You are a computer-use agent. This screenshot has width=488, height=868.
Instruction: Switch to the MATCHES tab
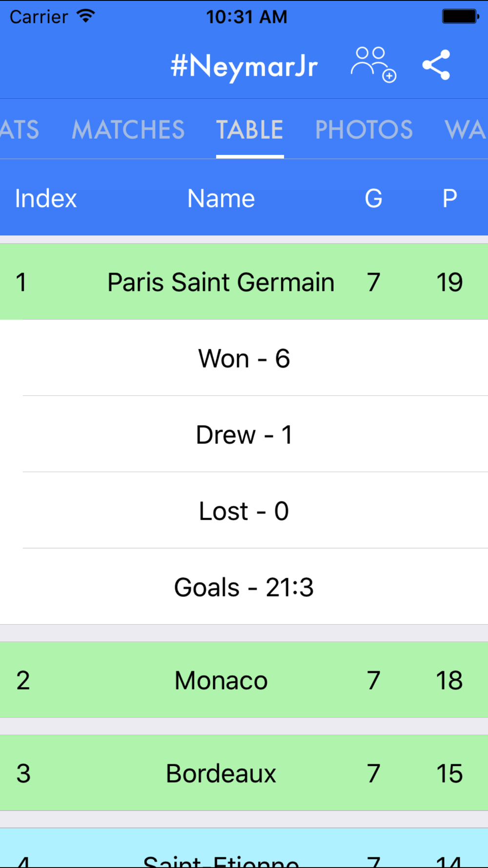[x=128, y=129]
